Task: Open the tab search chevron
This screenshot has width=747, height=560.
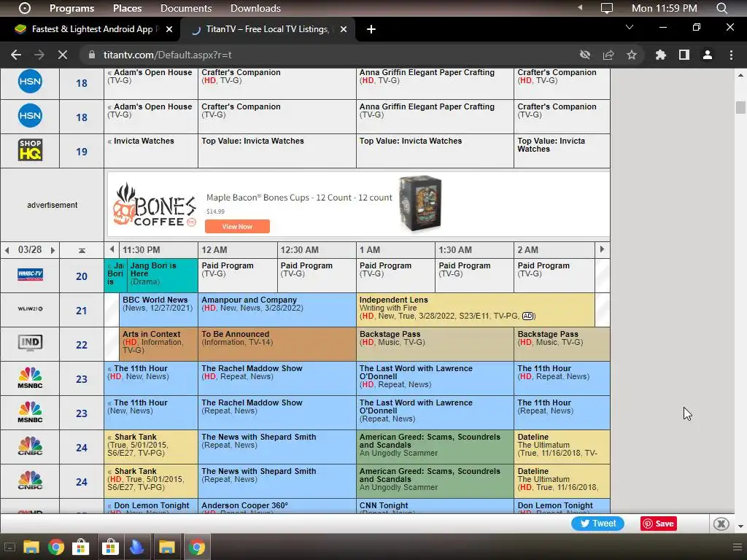Action: click(630, 27)
